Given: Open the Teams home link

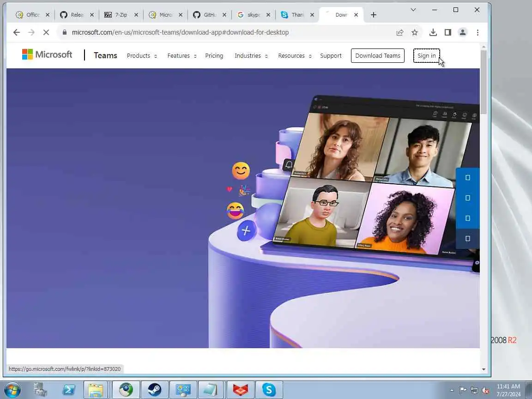Looking at the screenshot, I should tap(105, 55).
